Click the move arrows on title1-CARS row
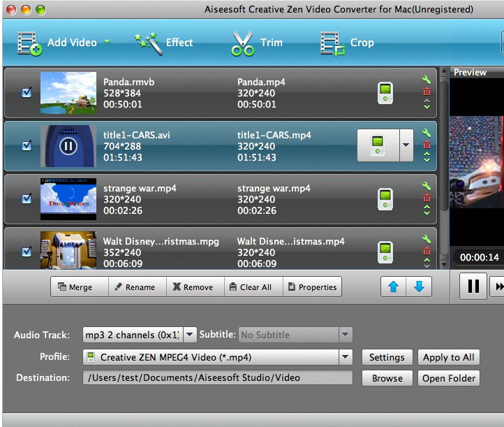 (427, 157)
